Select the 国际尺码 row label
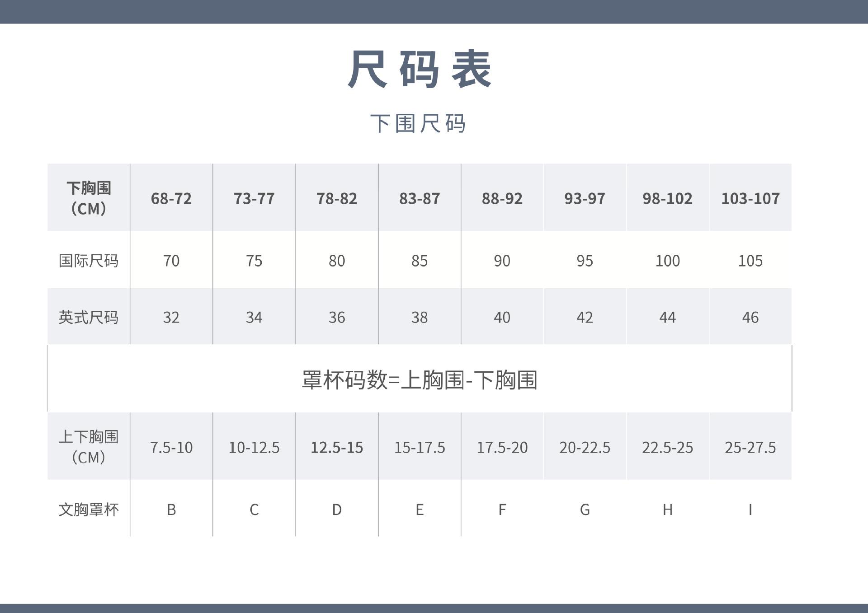Image resolution: width=868 pixels, height=613 pixels. coord(89,261)
